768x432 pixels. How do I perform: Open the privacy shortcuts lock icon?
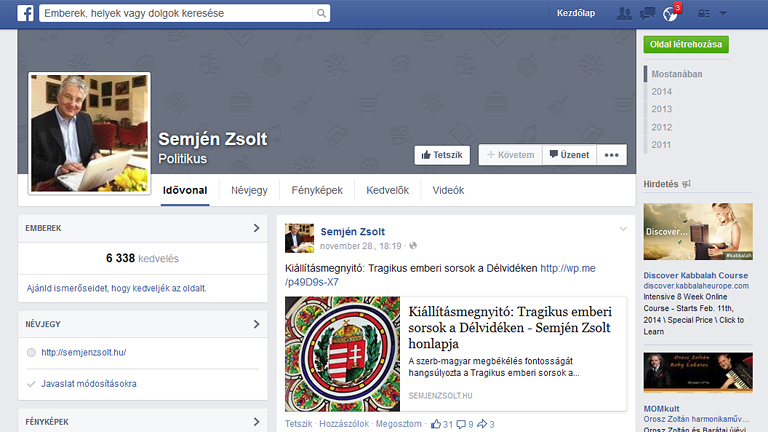pos(705,14)
